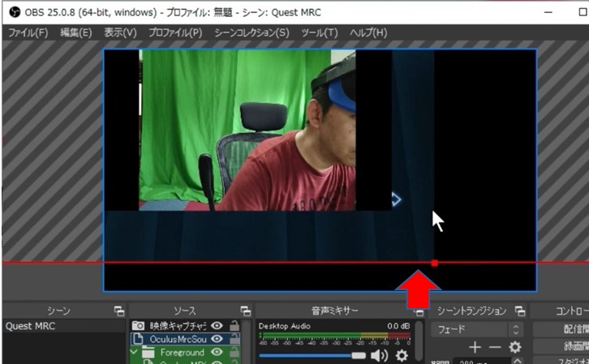Screen dimensions: 589x364
Task: Open the シーンコレクション(S) menu
Action: (252, 32)
